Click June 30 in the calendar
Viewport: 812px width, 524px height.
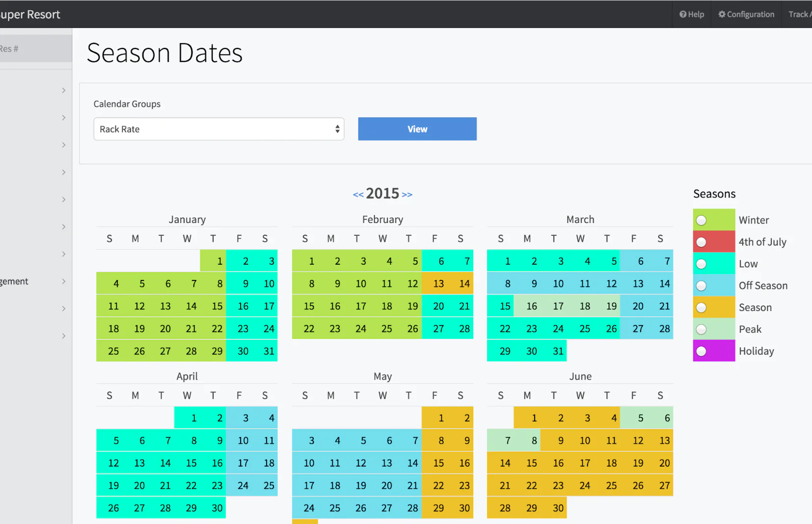point(554,508)
